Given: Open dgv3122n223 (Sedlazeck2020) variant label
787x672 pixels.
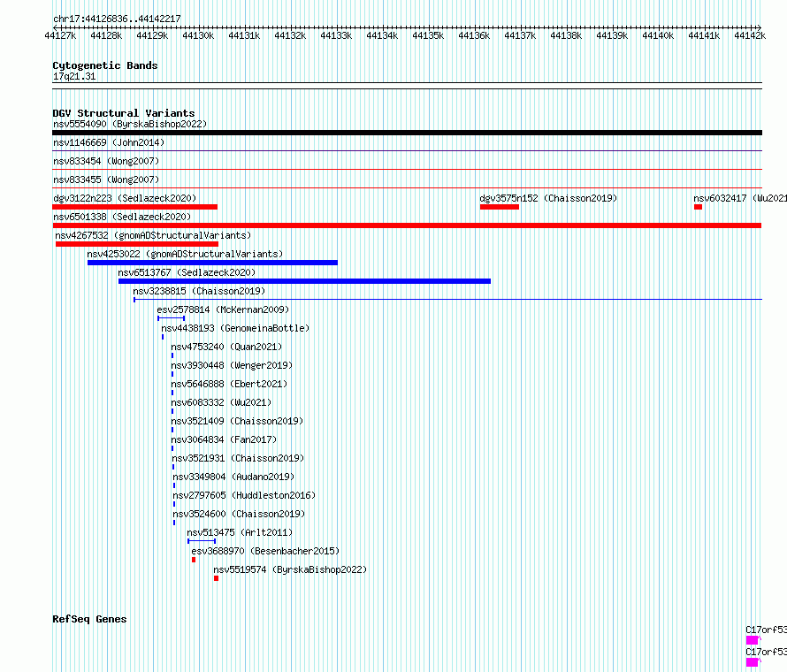Looking at the screenshot, I should pos(125,198).
